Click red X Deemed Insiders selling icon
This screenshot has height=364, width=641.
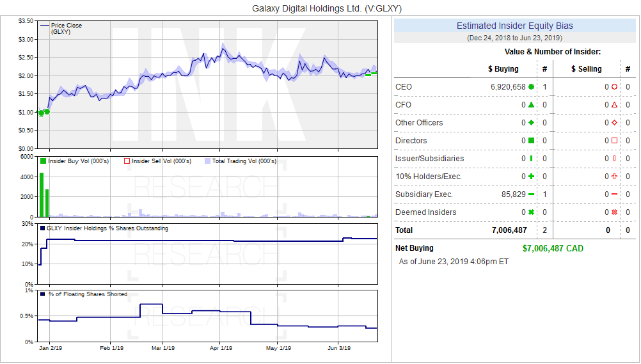tap(614, 212)
